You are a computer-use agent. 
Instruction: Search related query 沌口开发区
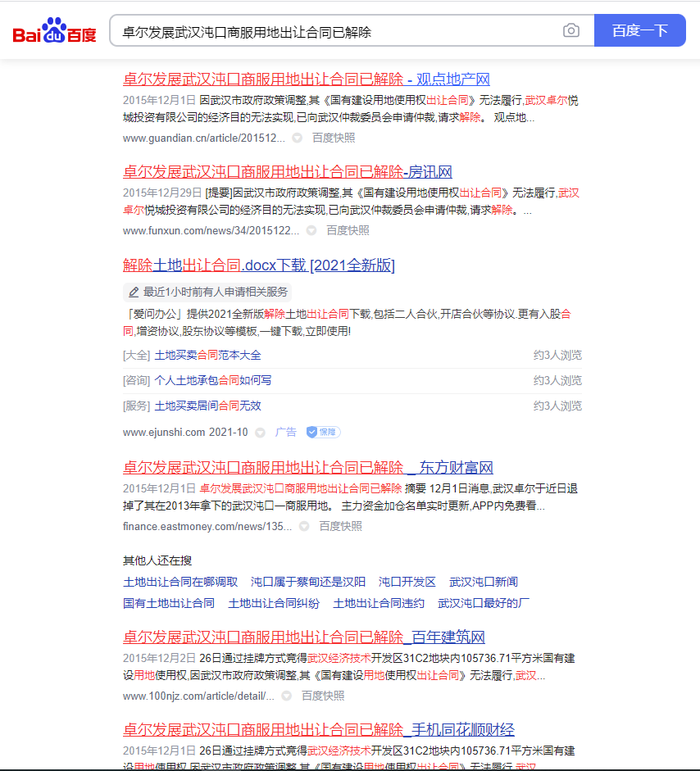tap(407, 583)
